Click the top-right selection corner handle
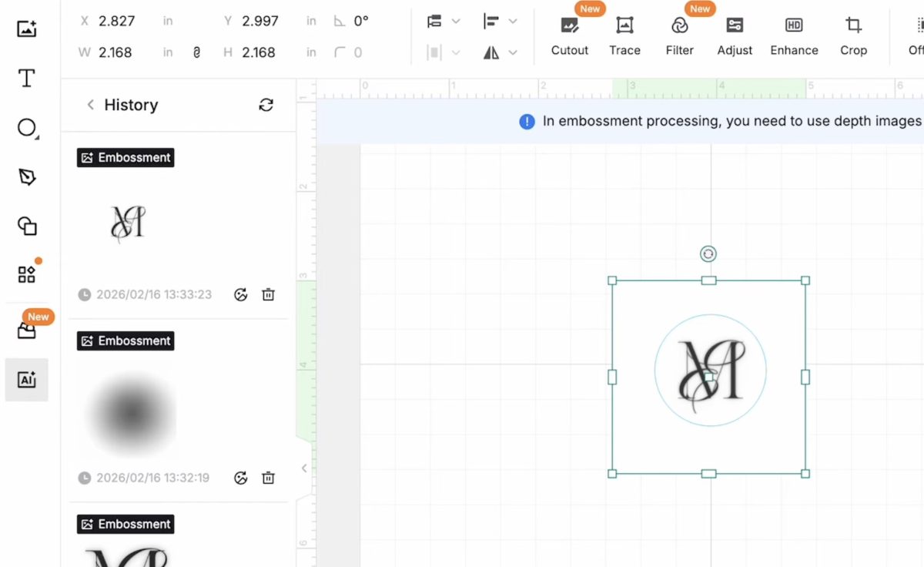924x567 pixels. coord(805,280)
